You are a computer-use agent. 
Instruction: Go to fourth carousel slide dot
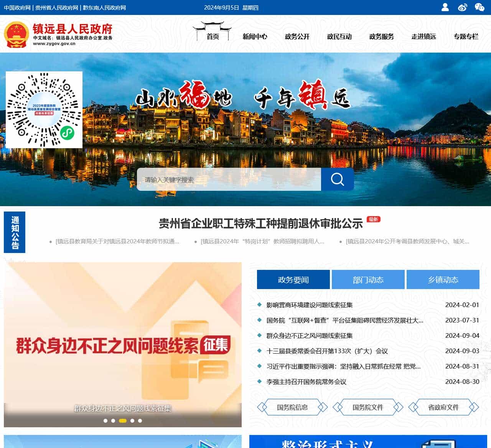pyautogui.click(x=132, y=421)
